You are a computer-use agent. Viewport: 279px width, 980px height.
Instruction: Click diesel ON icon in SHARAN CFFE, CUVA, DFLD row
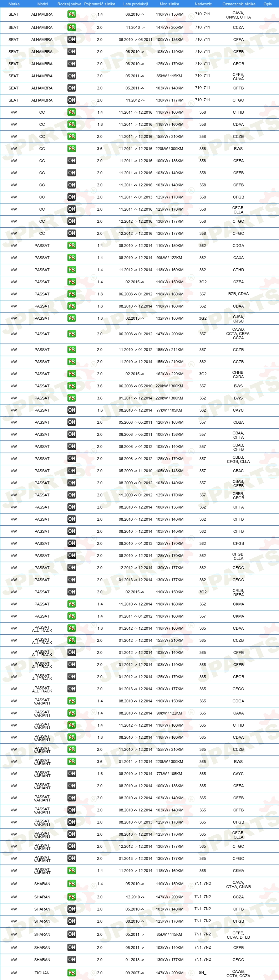(x=72, y=934)
